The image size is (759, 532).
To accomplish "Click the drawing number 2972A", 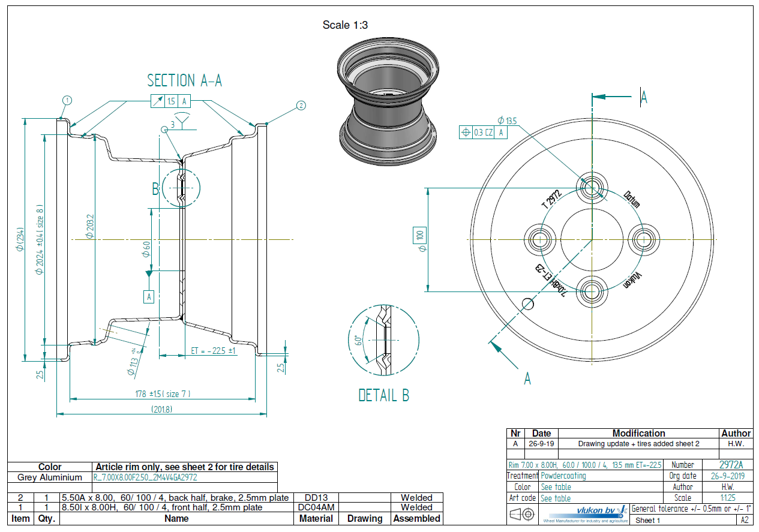I will pos(731,465).
